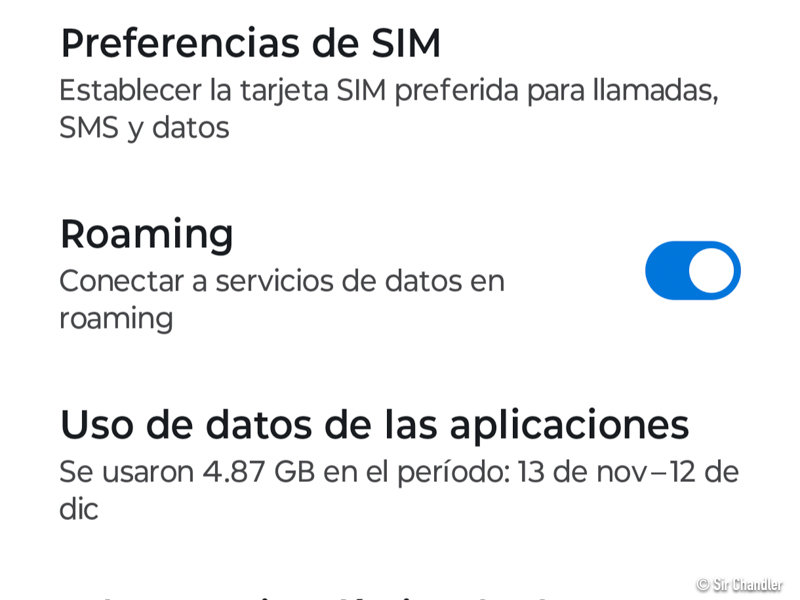This screenshot has width=800, height=600.
Task: Tap 'dic' on the data usage last line
Action: pos(79,509)
